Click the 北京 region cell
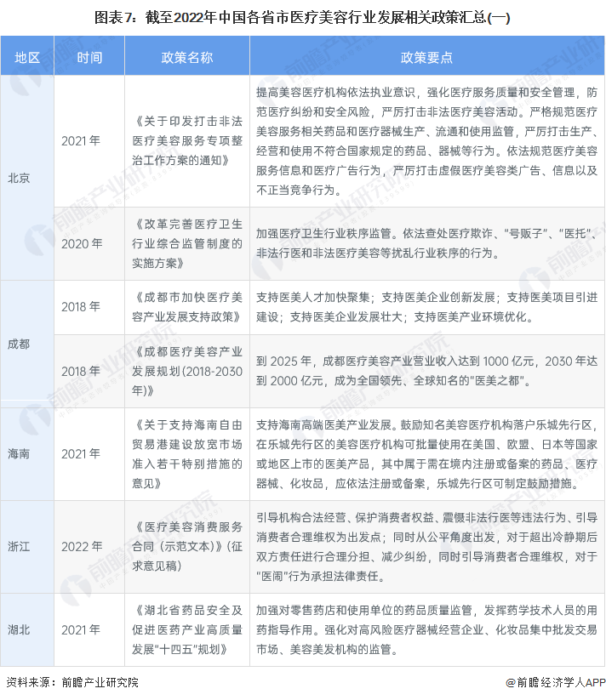This screenshot has height=700, width=606. point(19,178)
